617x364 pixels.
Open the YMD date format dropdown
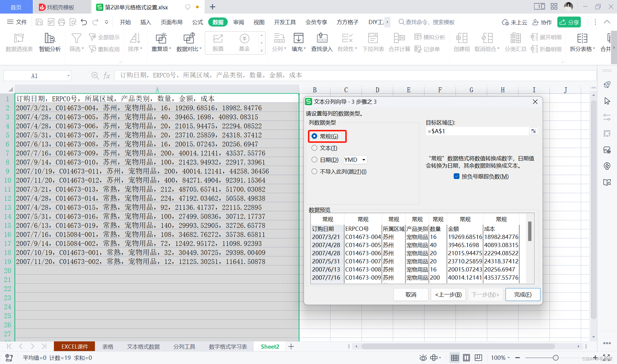pyautogui.click(x=364, y=160)
